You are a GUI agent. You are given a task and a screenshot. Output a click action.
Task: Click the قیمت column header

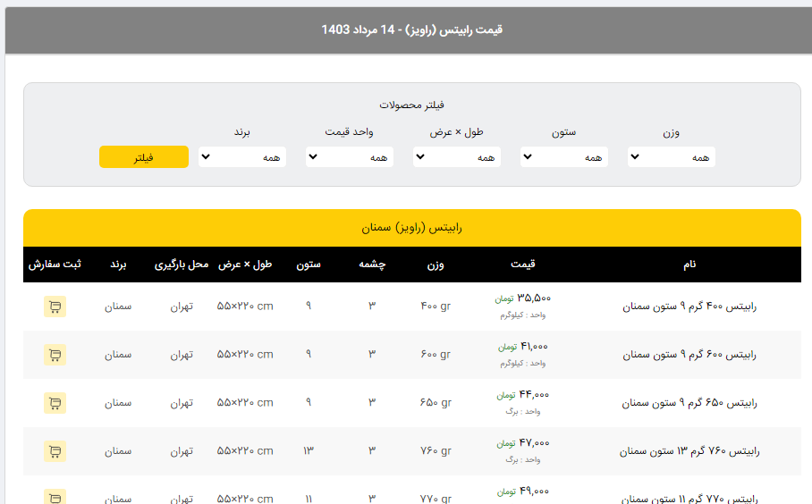pos(522,265)
